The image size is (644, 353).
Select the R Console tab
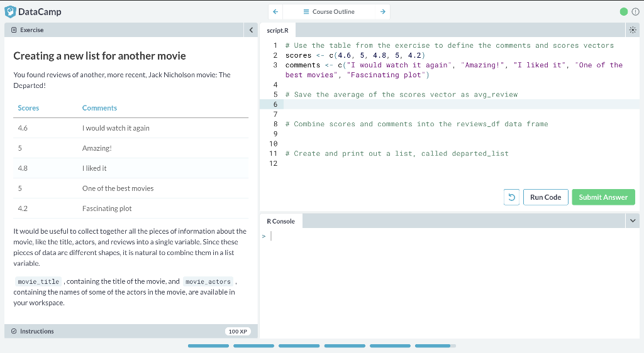coord(281,221)
